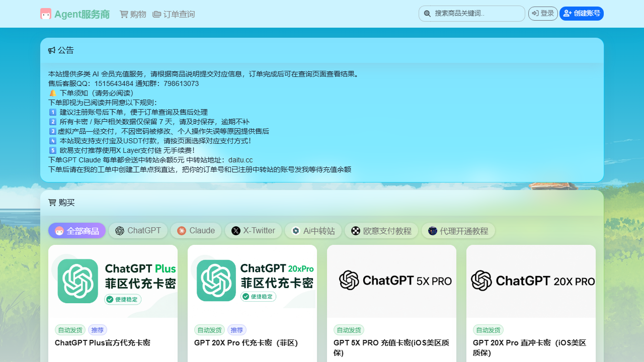Open the 购物 menu item
This screenshot has width=644, height=362.
pyautogui.click(x=133, y=14)
